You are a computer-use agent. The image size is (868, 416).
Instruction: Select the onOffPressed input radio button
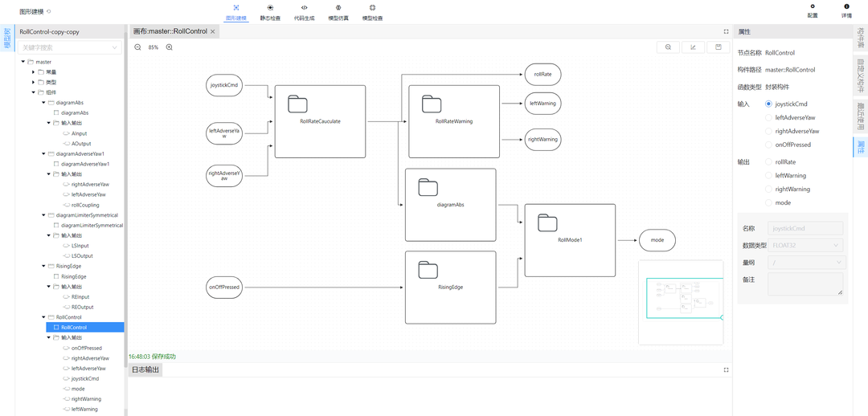[x=769, y=145]
